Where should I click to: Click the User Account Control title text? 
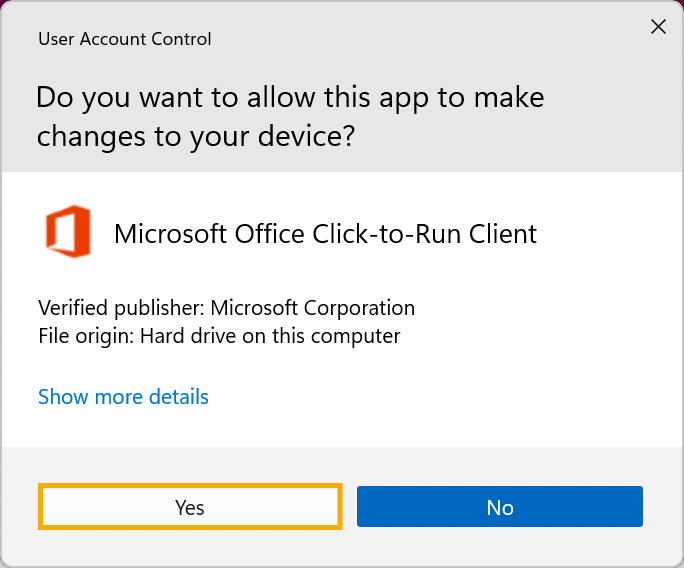tap(124, 40)
